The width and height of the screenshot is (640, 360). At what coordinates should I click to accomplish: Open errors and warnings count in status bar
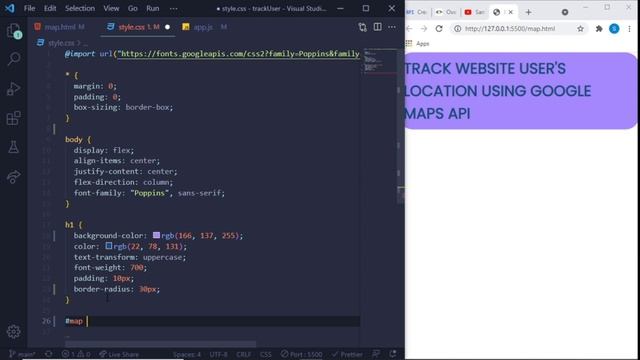[x=76, y=354]
